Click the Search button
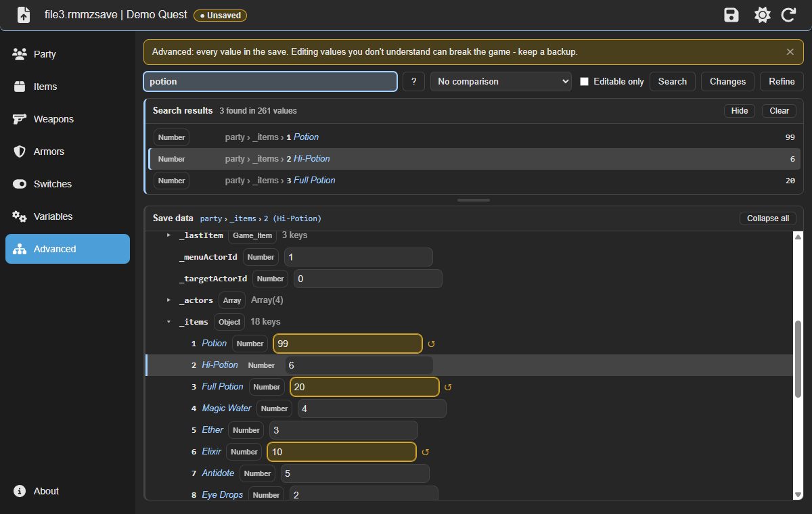The height and width of the screenshot is (514, 812). coord(673,81)
